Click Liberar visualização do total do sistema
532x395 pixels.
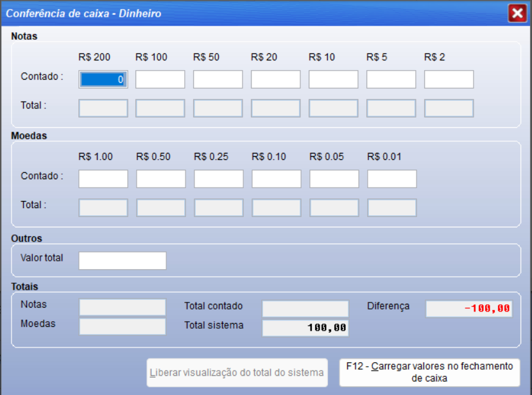coord(237,373)
